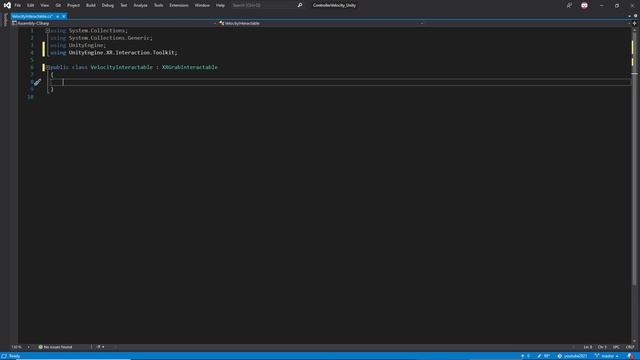Image resolution: width=640 pixels, height=360 pixels.
Task: Click the Ready status text
Action: 14,356
